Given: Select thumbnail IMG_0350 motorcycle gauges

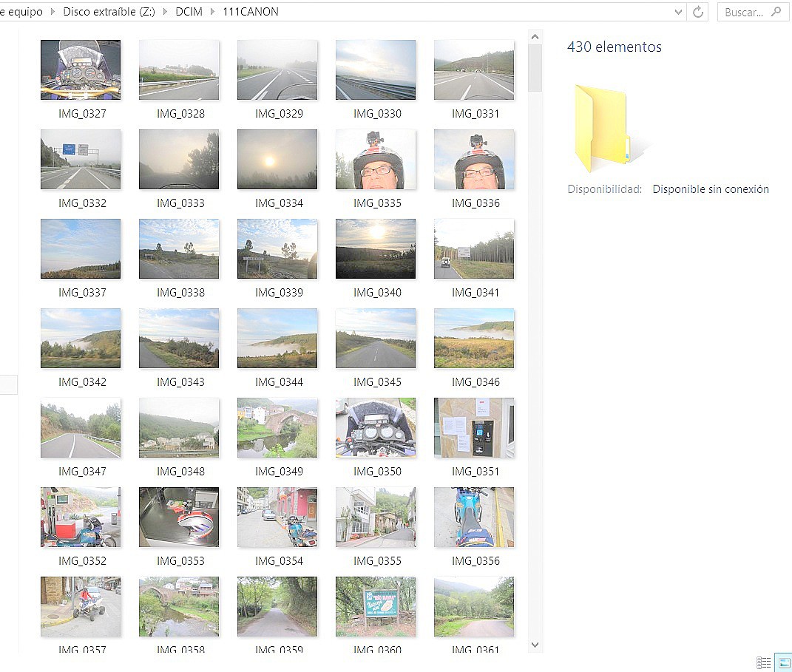Looking at the screenshot, I should (376, 427).
